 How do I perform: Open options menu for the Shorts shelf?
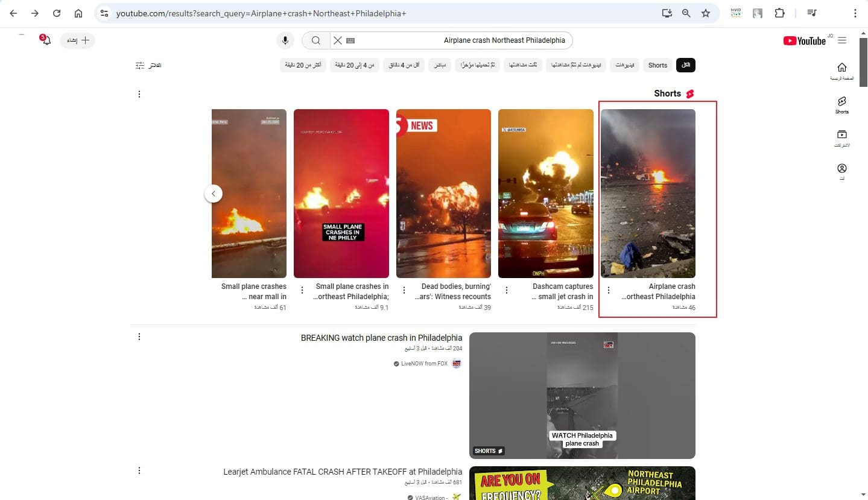[x=139, y=94]
